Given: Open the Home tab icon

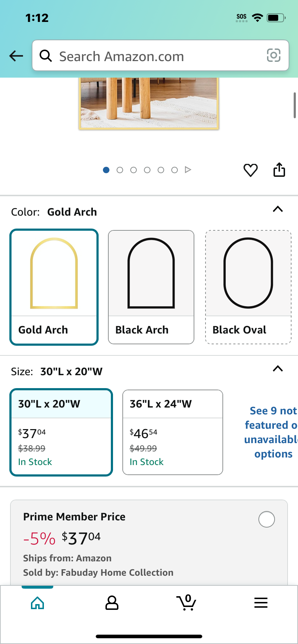Looking at the screenshot, I should click(37, 603).
